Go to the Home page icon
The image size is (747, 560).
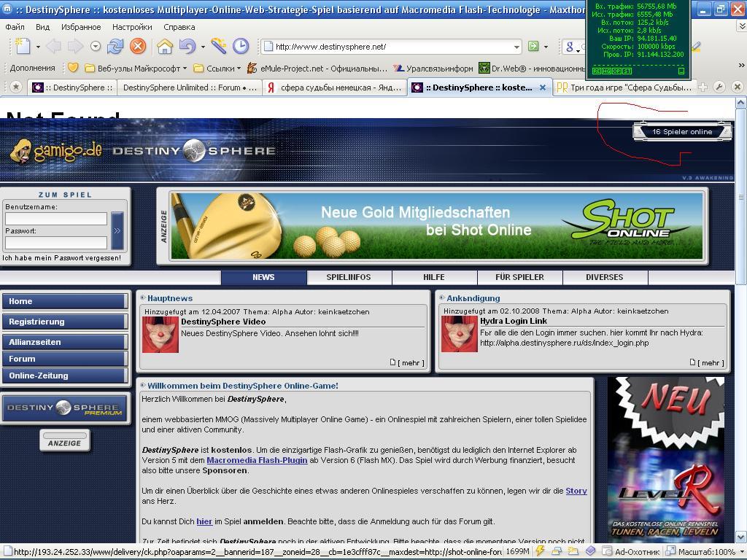[x=165, y=46]
